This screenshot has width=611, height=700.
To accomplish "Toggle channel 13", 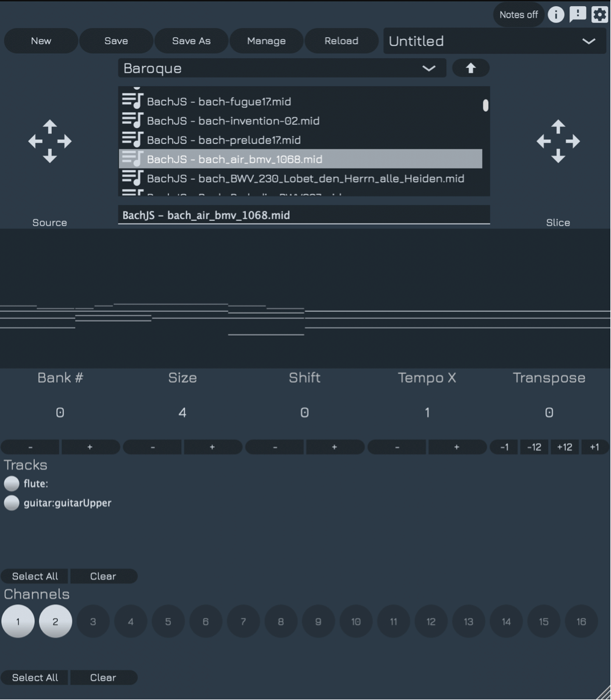I will coord(469,621).
